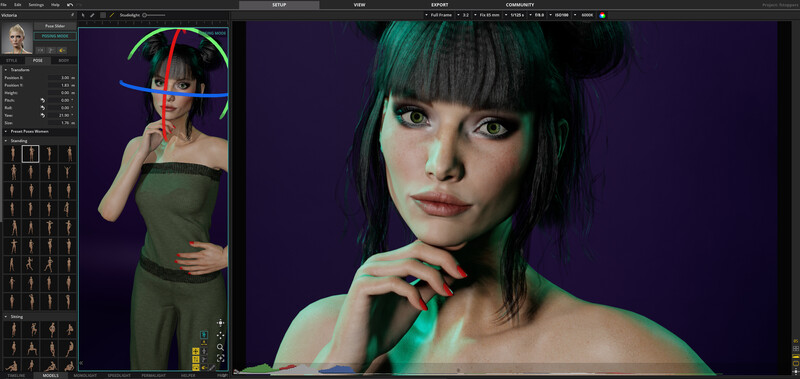Switch to the EXPORT tab

(x=439, y=5)
